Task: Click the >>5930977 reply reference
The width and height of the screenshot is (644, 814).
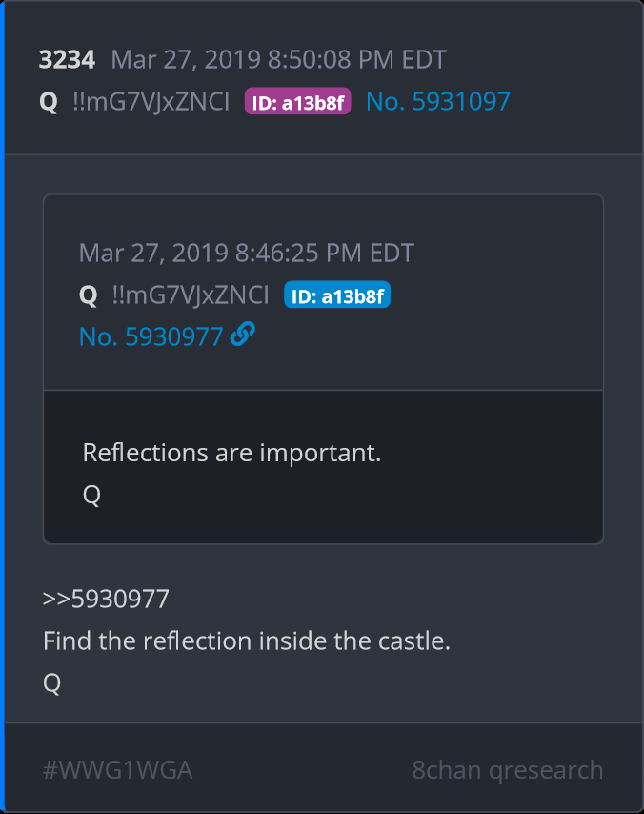Action: (x=106, y=599)
